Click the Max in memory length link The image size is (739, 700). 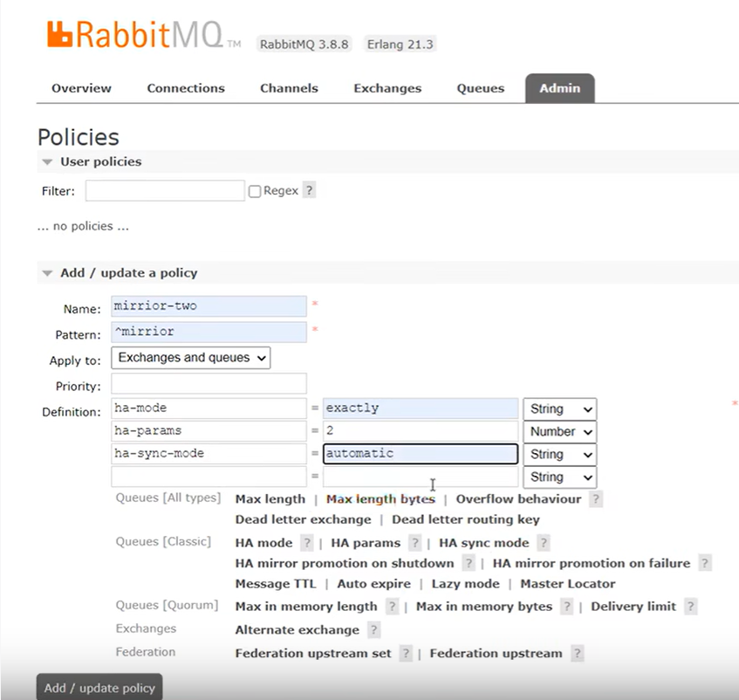[x=306, y=607]
